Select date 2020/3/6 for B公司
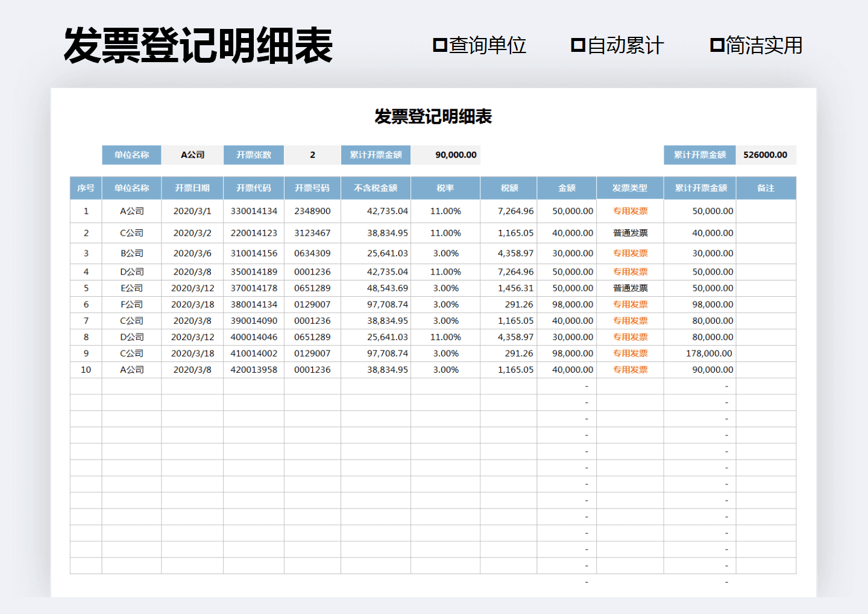Screen dimensions: 868x614 click(x=192, y=253)
